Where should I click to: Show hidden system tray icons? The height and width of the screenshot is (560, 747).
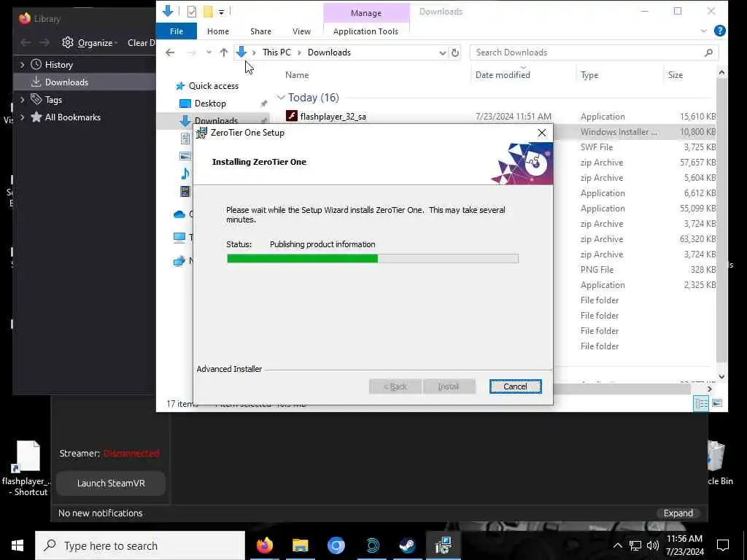tap(617, 545)
